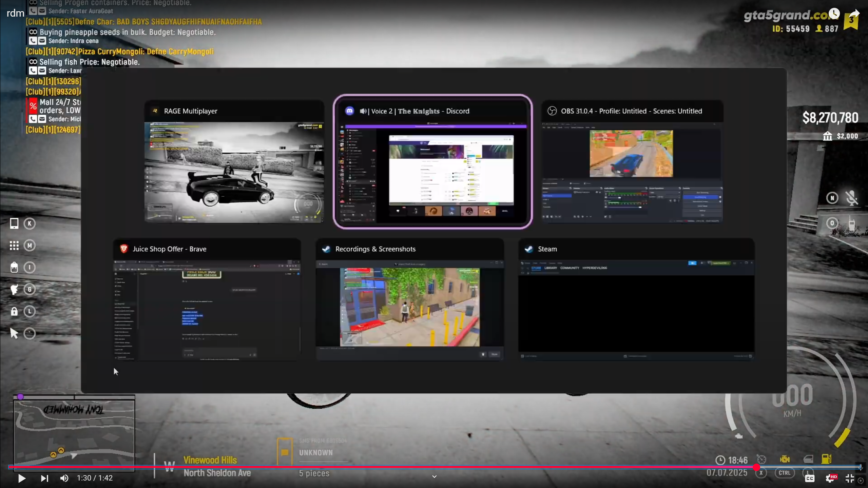Click the M key hint circle

click(30, 246)
